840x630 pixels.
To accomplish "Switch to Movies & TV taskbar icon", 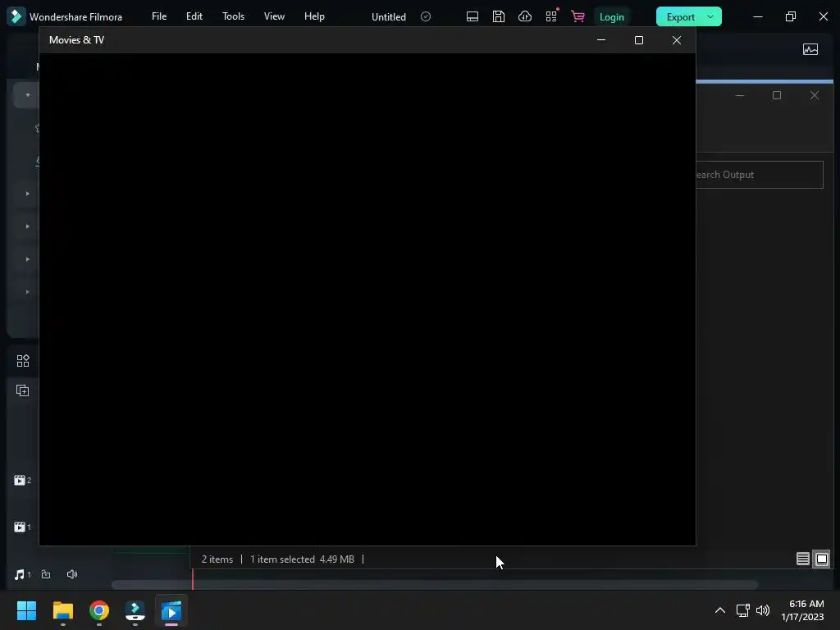I will [171, 610].
